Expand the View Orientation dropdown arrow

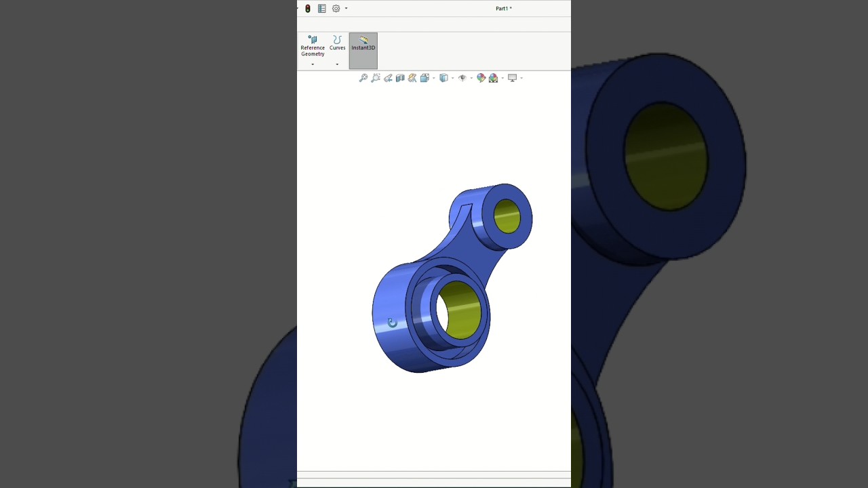pyautogui.click(x=433, y=78)
